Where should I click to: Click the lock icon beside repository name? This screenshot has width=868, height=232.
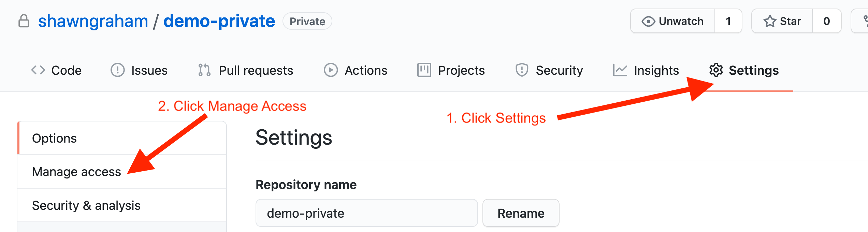[24, 21]
